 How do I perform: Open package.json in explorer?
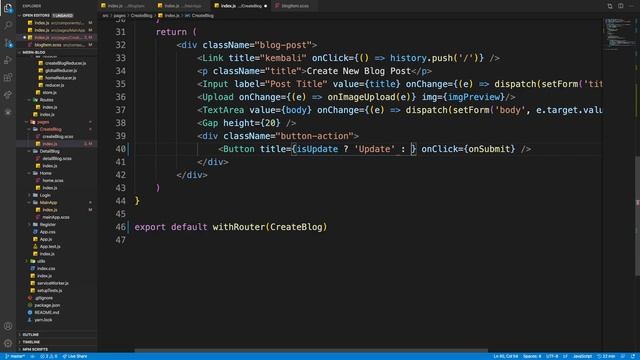pyautogui.click(x=47, y=305)
